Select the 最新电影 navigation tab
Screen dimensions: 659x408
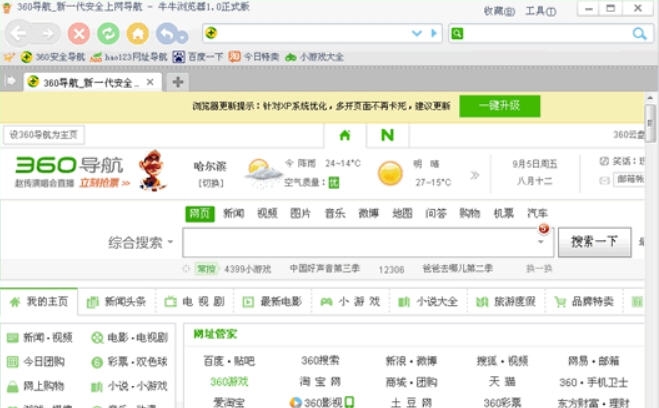[272, 302]
